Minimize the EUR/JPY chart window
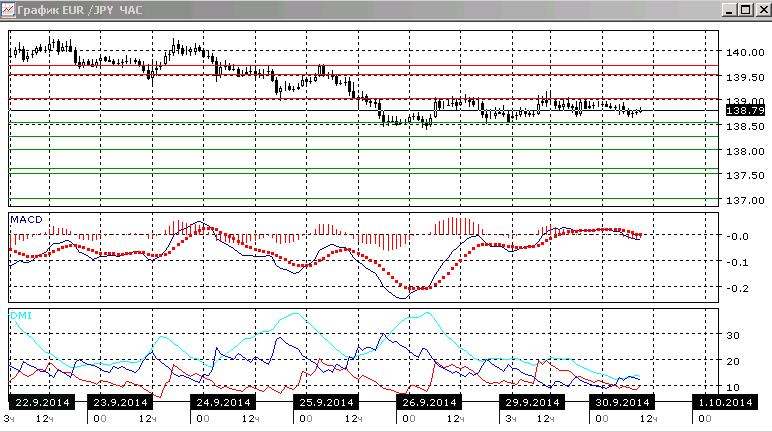 click(729, 10)
